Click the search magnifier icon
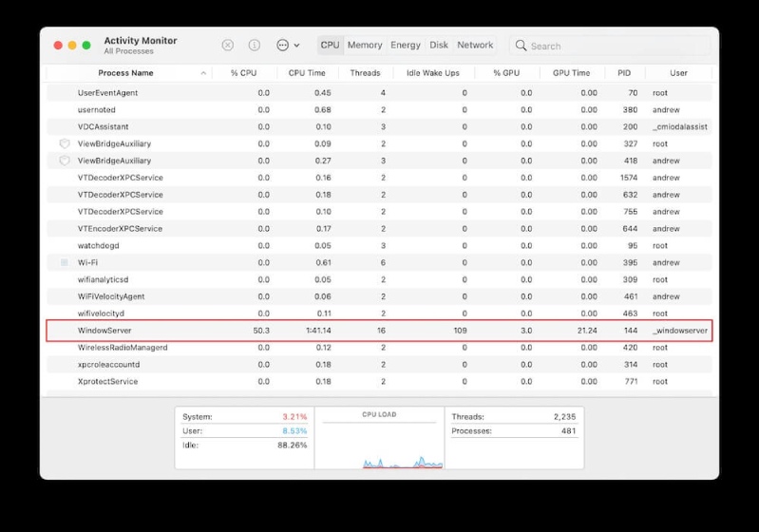This screenshot has width=759, height=532. 521,46
